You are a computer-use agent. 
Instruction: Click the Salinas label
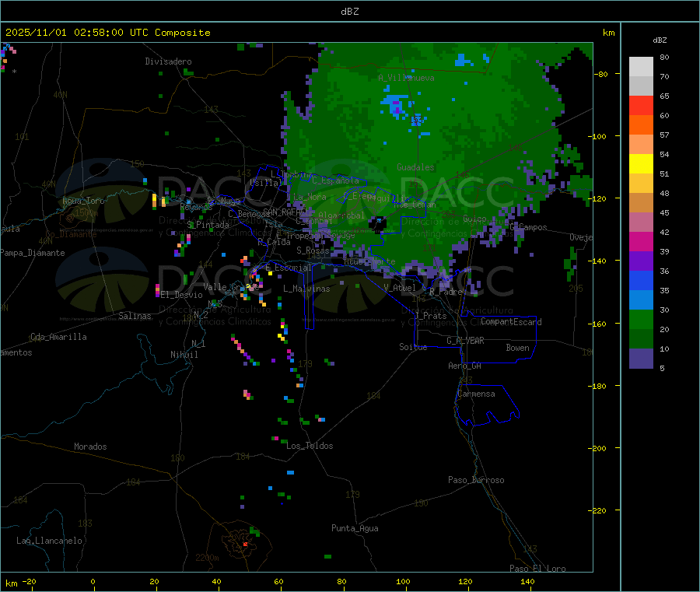click(x=135, y=316)
